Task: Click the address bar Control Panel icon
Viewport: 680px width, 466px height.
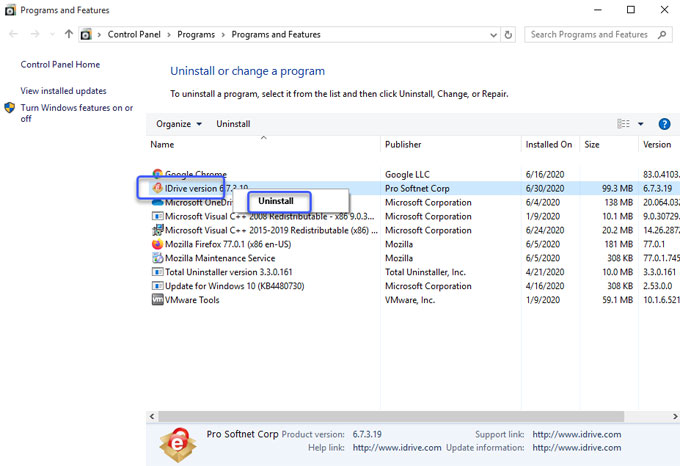Action: click(86, 34)
